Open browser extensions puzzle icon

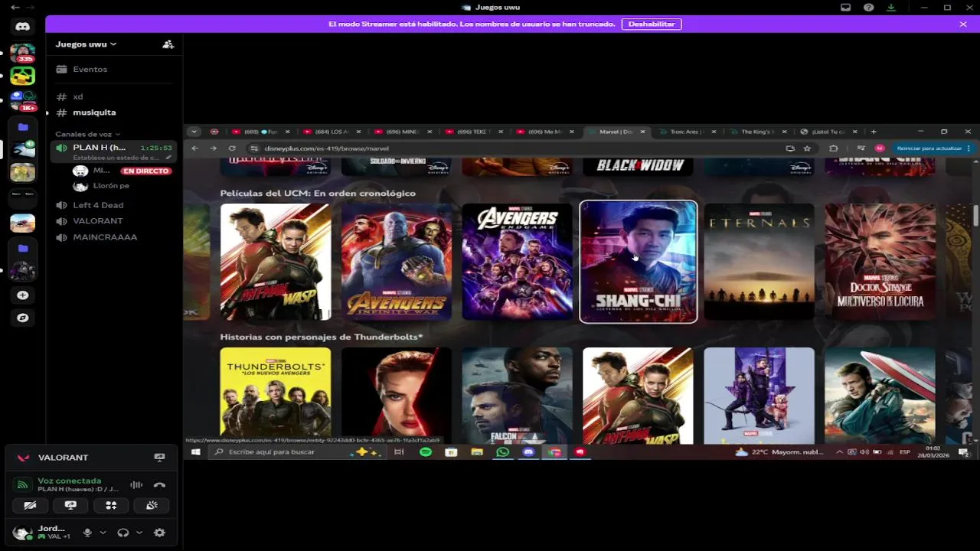point(833,148)
